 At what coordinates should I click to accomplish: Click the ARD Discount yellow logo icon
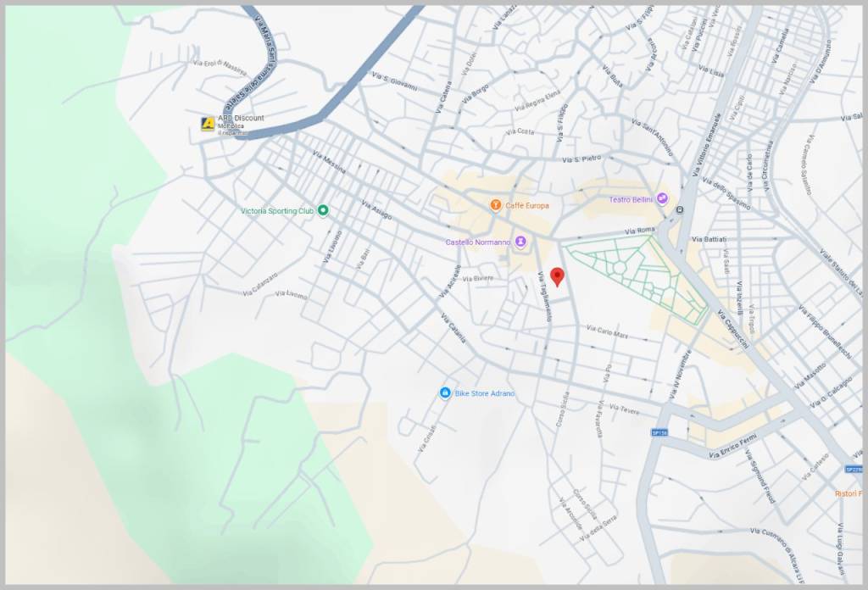207,124
